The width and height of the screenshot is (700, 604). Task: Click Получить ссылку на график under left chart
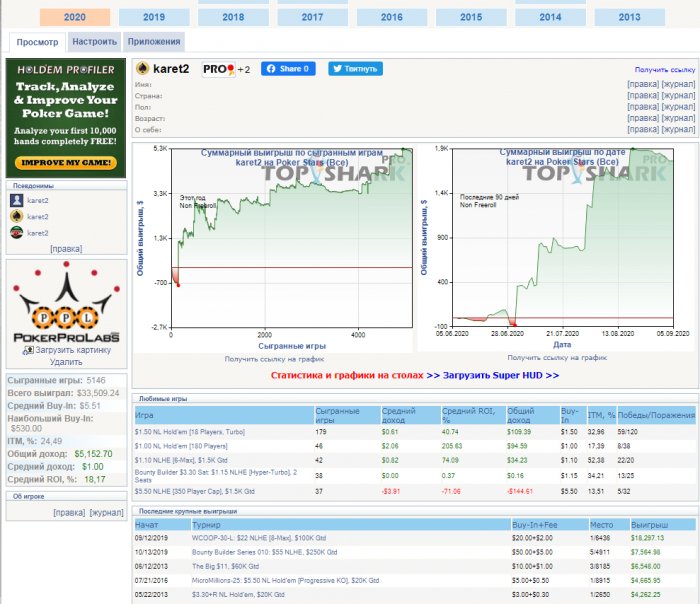point(274,359)
